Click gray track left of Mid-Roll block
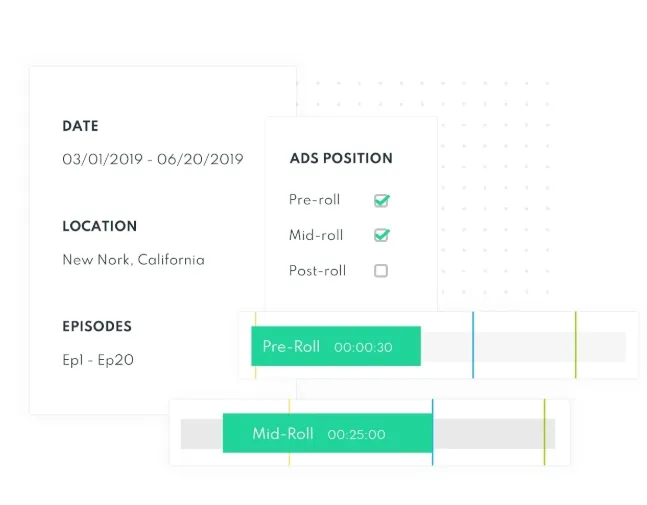The image size is (647, 505). point(202,434)
